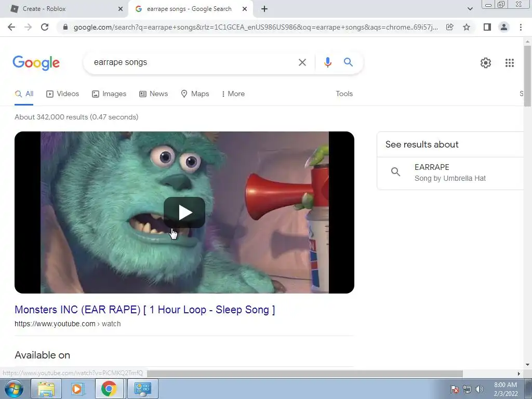The image size is (532, 399).
Task: Select the earrape songs Google Search tab
Action: coord(190,9)
